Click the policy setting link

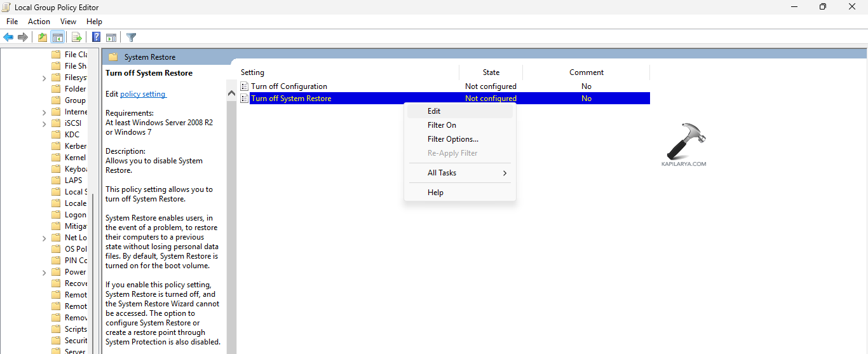coord(143,94)
